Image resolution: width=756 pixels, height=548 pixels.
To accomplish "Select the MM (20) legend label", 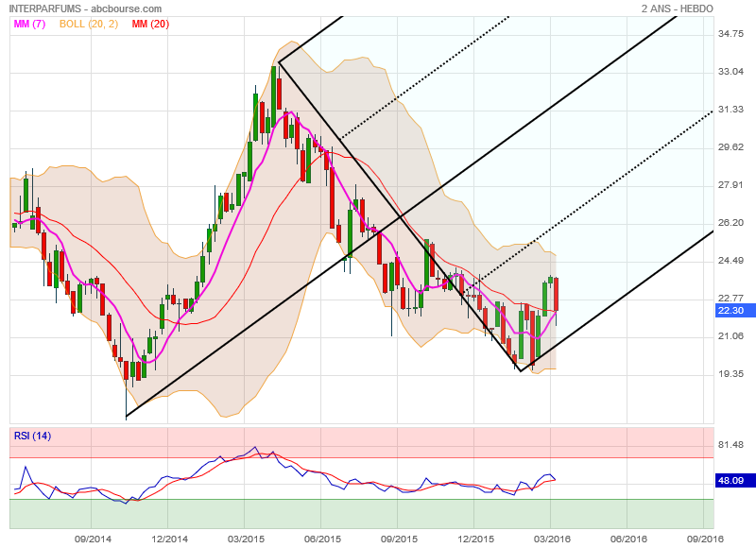I will click(150, 25).
